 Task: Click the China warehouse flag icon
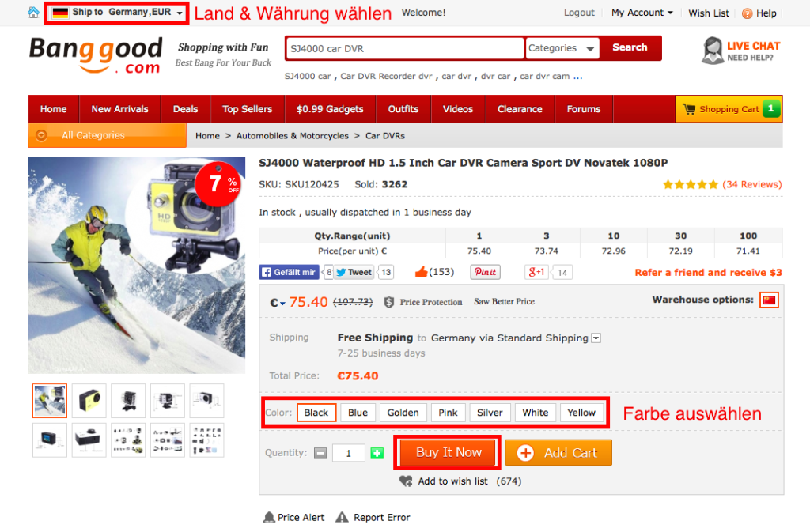(768, 300)
